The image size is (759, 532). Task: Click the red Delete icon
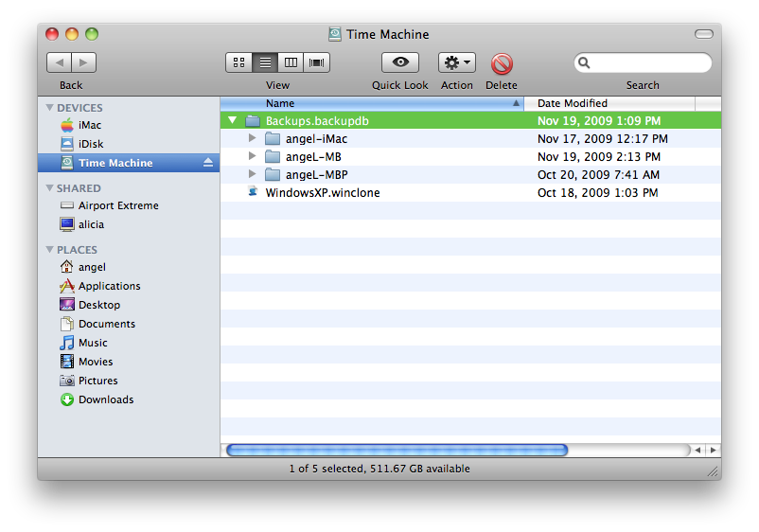point(502,63)
